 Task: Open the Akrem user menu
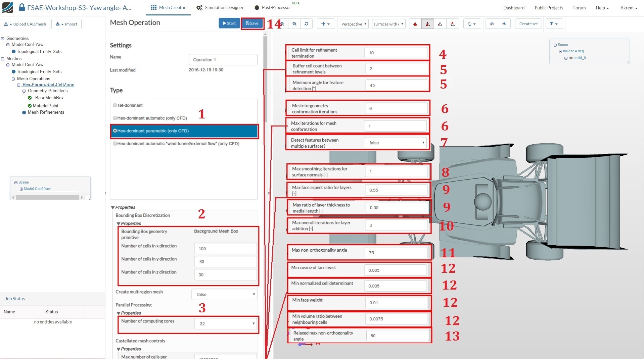coord(629,8)
